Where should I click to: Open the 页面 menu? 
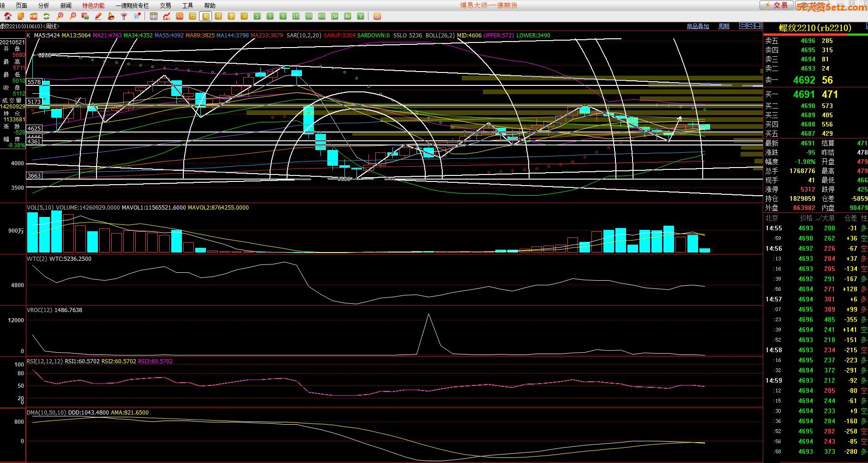21,6
